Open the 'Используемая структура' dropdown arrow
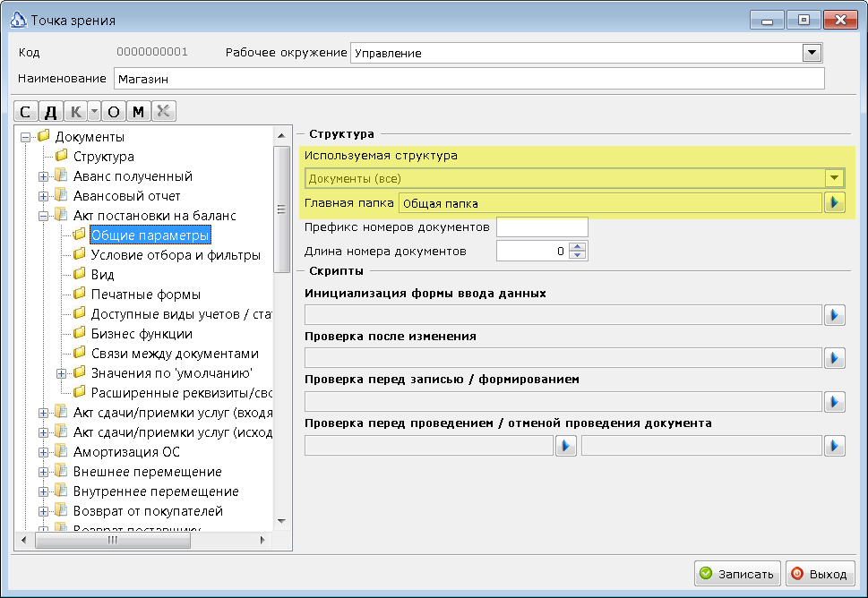The image size is (868, 598). click(x=834, y=178)
